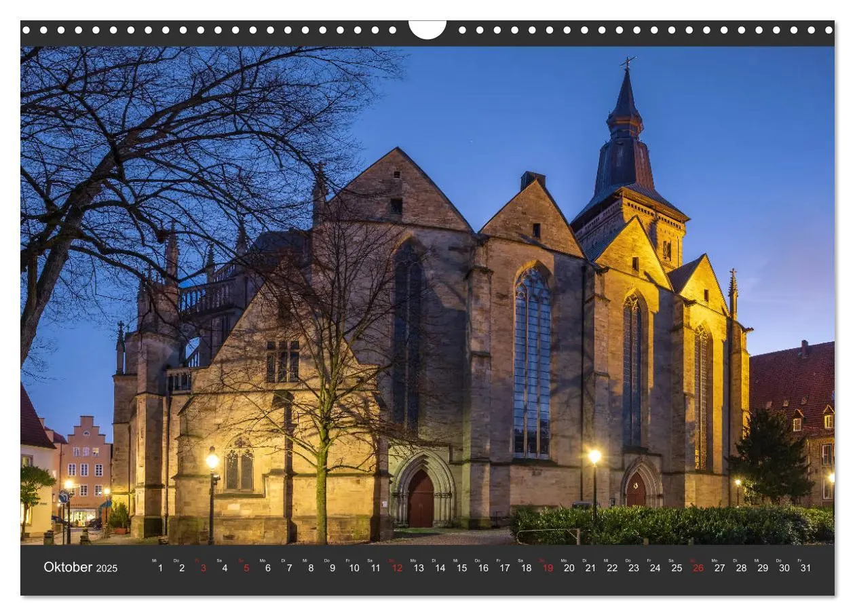Select calendar date 8

point(311,569)
